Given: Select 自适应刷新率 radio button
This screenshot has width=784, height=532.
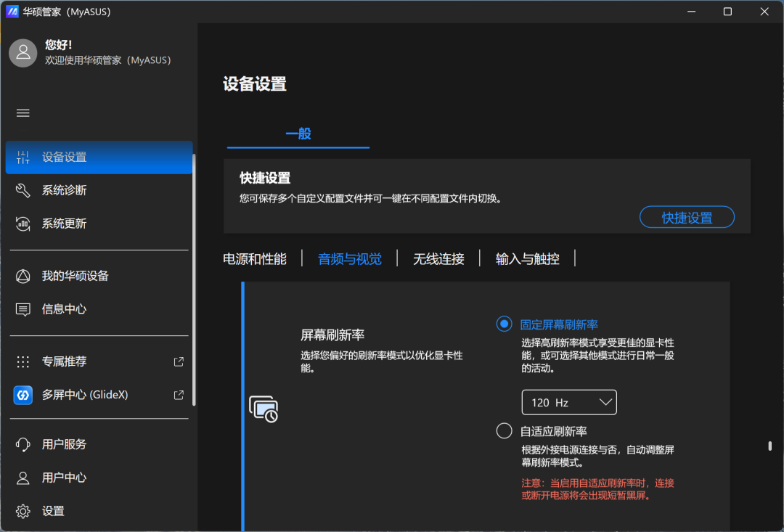Looking at the screenshot, I should [504, 430].
